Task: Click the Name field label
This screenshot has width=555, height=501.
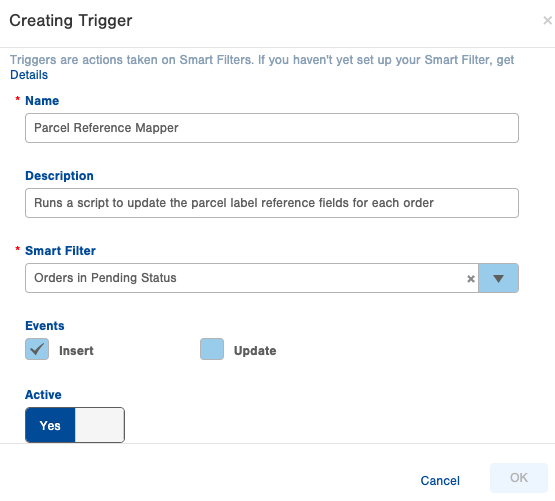Action: (42, 101)
